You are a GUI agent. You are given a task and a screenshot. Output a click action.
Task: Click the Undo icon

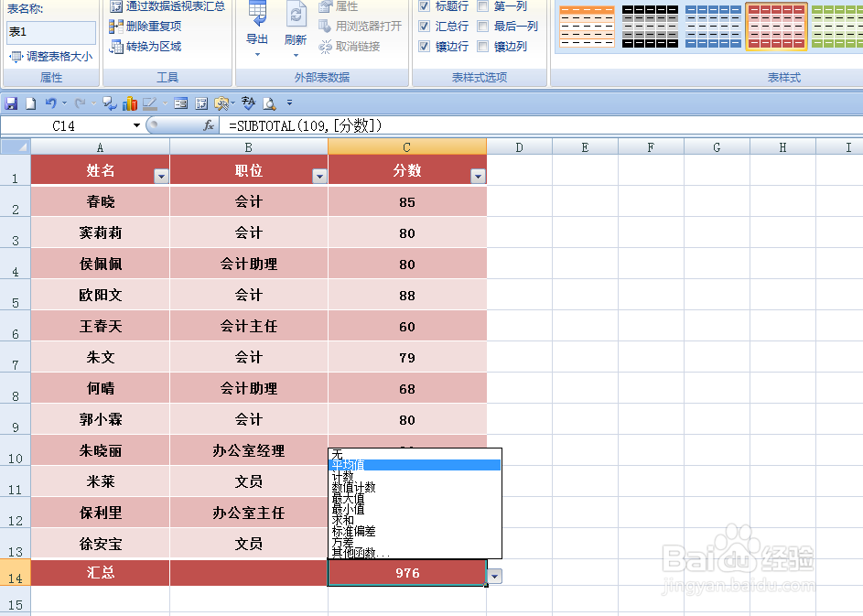click(51, 103)
